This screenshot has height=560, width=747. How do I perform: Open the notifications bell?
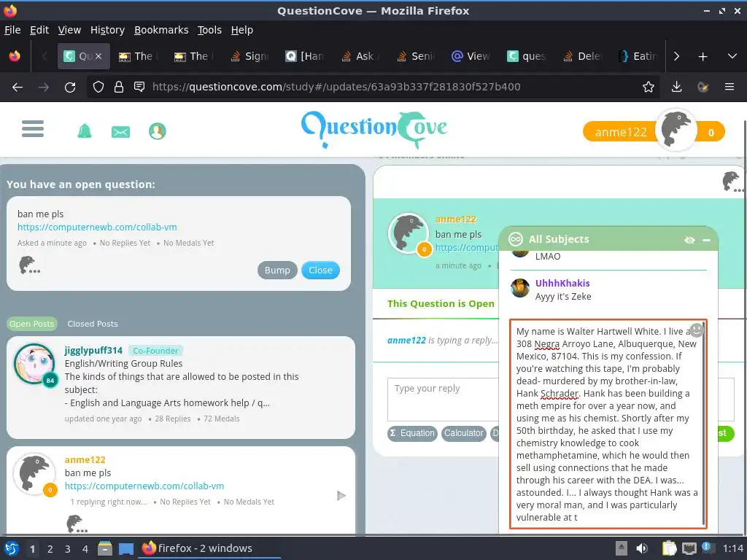pos(85,131)
